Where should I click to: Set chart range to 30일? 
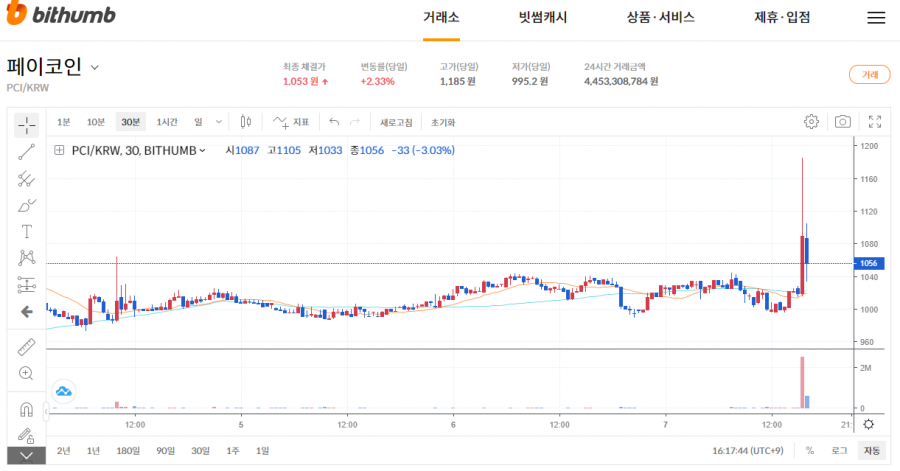click(200, 451)
